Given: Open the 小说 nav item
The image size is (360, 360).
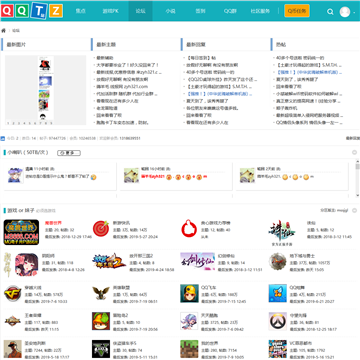Looking at the screenshot, I should 170,11.
